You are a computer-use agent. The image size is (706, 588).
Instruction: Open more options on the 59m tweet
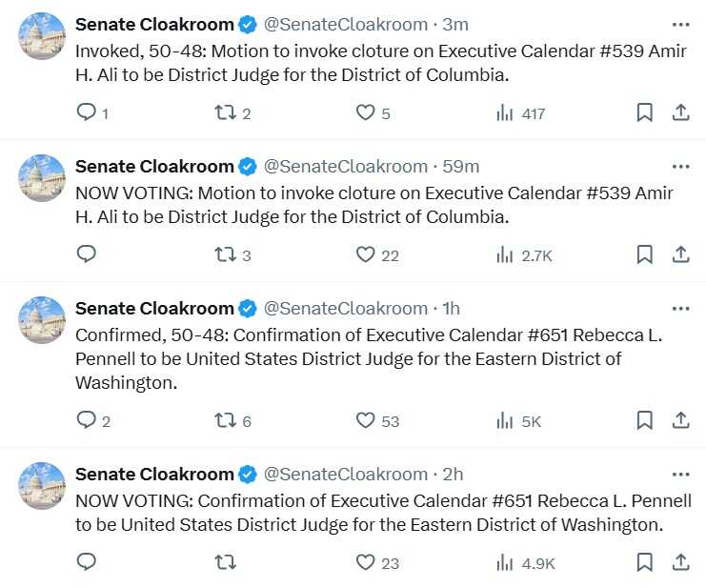pos(680,166)
